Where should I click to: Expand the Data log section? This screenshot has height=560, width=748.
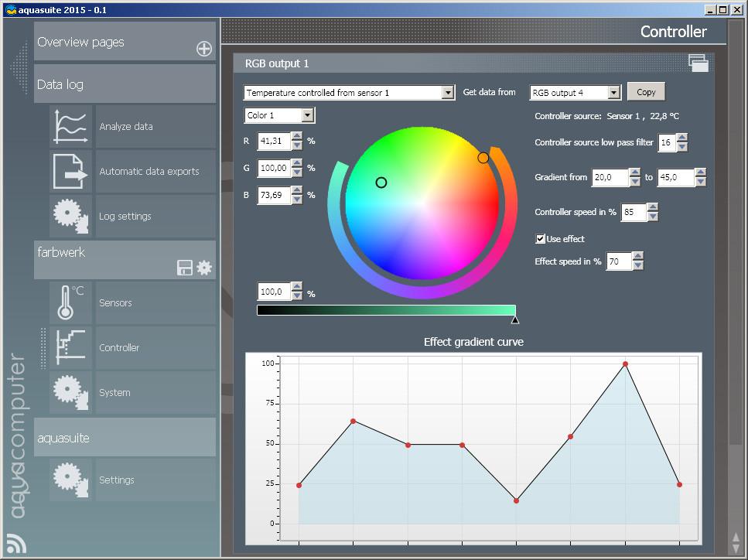click(x=125, y=84)
